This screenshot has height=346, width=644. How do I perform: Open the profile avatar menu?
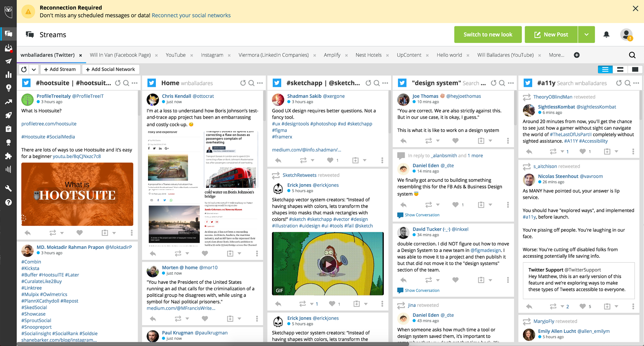tap(626, 35)
